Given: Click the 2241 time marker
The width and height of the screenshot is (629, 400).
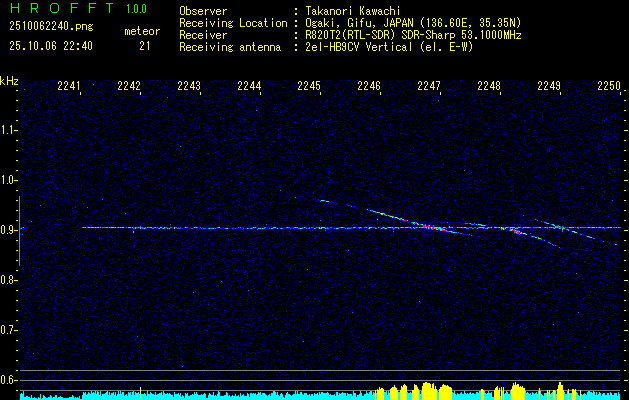Looking at the screenshot, I should click(x=69, y=87).
